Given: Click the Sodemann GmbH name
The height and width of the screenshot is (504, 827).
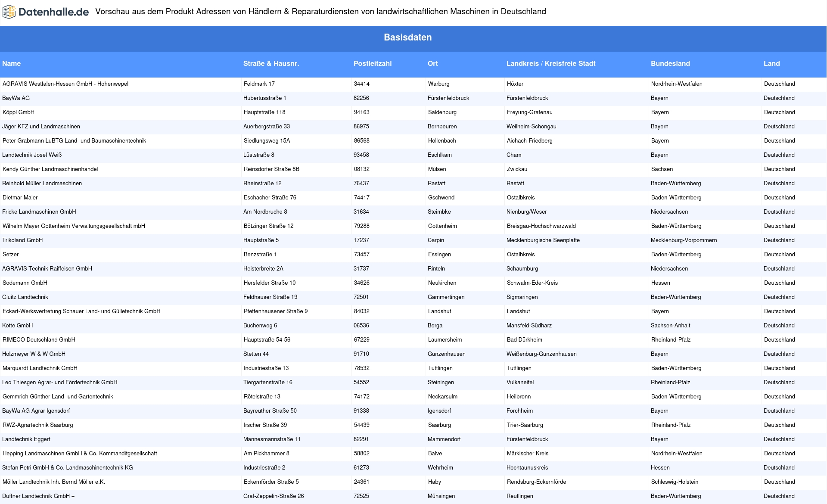Looking at the screenshot, I should click(25, 283).
